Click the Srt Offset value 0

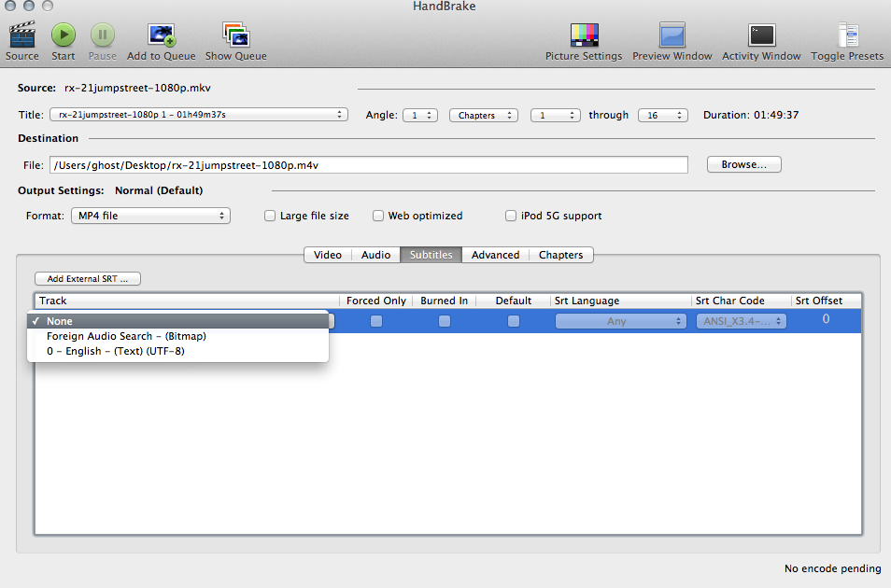click(827, 319)
